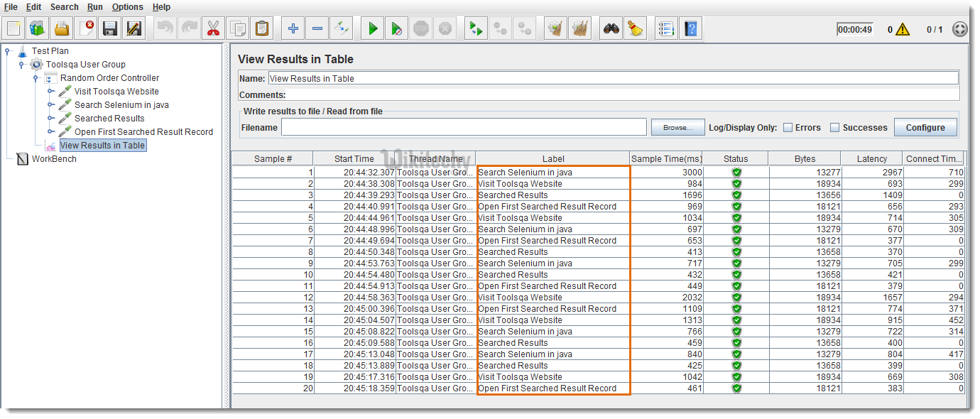Screen dimensions: 980x419
Task: Open the Run menu
Action: pyautogui.click(x=94, y=6)
